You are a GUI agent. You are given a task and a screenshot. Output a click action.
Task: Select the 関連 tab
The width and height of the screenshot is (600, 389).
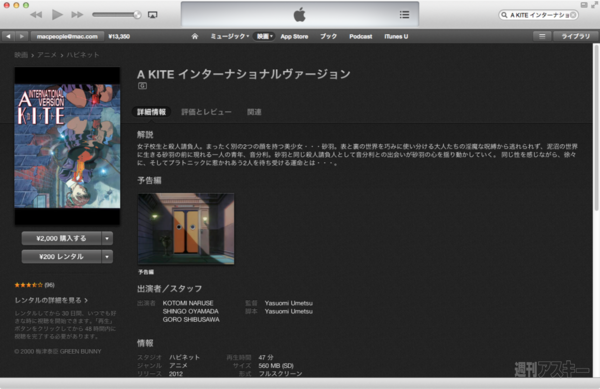pyautogui.click(x=254, y=112)
